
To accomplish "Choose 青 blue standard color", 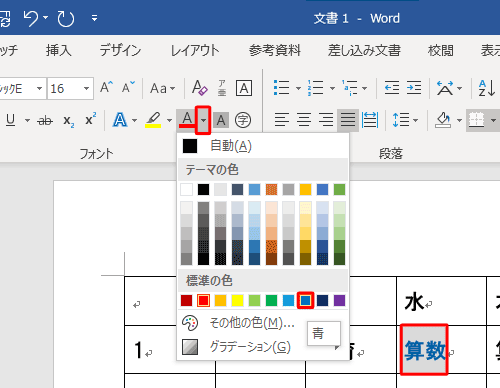I will [x=306, y=300].
